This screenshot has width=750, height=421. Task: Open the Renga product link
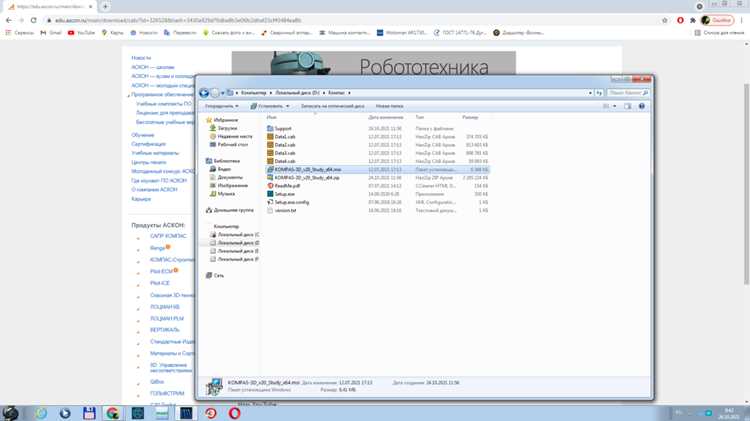pyautogui.click(x=157, y=248)
